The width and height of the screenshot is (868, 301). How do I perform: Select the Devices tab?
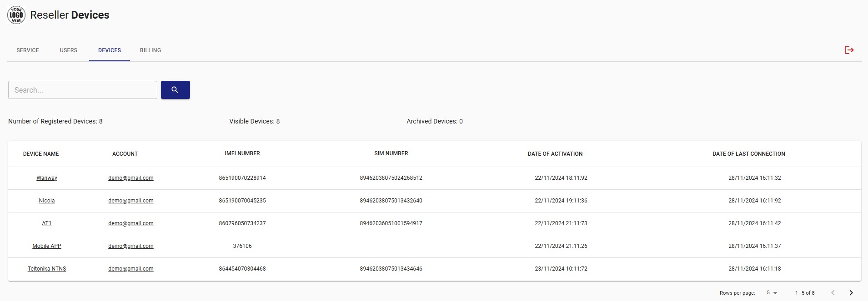[x=110, y=50]
